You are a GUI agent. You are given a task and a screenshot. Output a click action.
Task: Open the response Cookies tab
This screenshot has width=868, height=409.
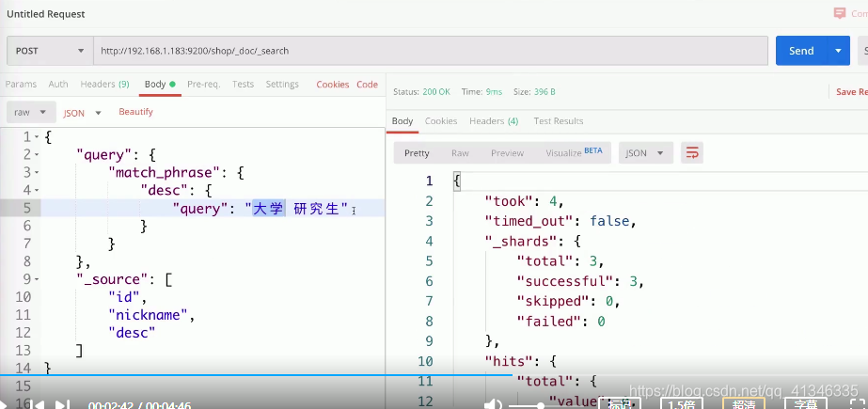click(441, 121)
